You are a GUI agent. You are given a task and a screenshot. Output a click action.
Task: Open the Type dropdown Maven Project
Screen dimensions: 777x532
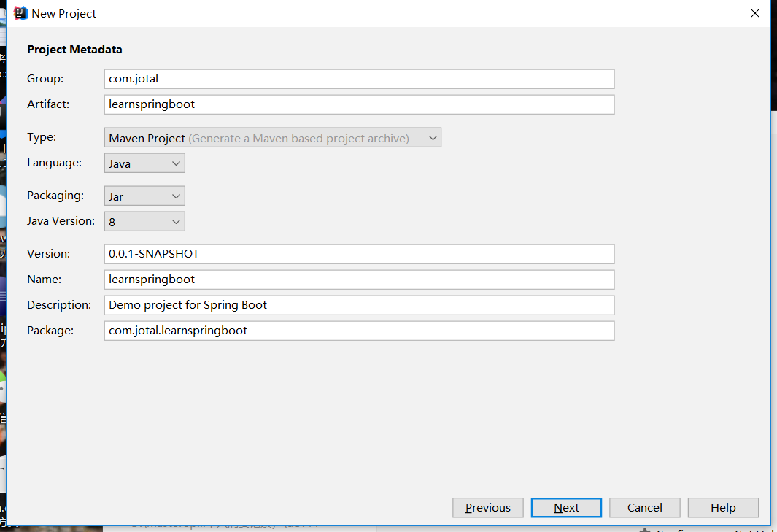click(273, 138)
